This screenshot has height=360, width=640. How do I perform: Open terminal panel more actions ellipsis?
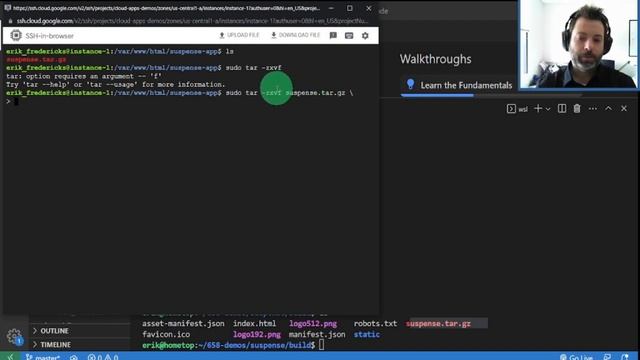(593, 109)
